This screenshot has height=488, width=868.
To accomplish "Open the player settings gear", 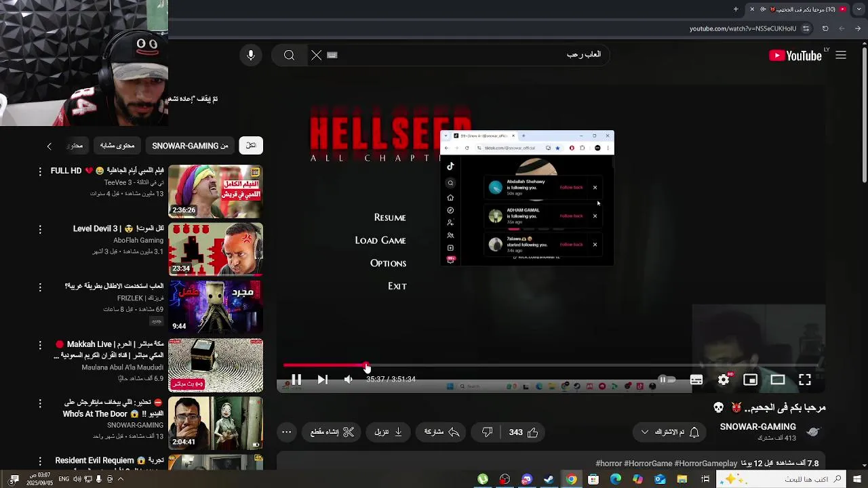I will [x=724, y=380].
